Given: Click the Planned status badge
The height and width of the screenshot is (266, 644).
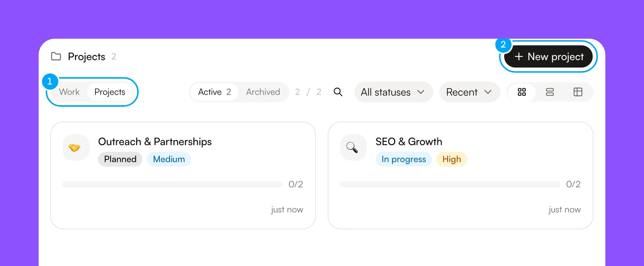Looking at the screenshot, I should [120, 159].
